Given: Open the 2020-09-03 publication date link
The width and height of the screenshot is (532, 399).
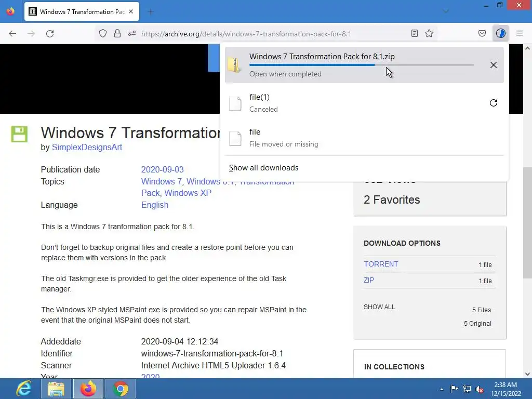Looking at the screenshot, I should 162,169.
